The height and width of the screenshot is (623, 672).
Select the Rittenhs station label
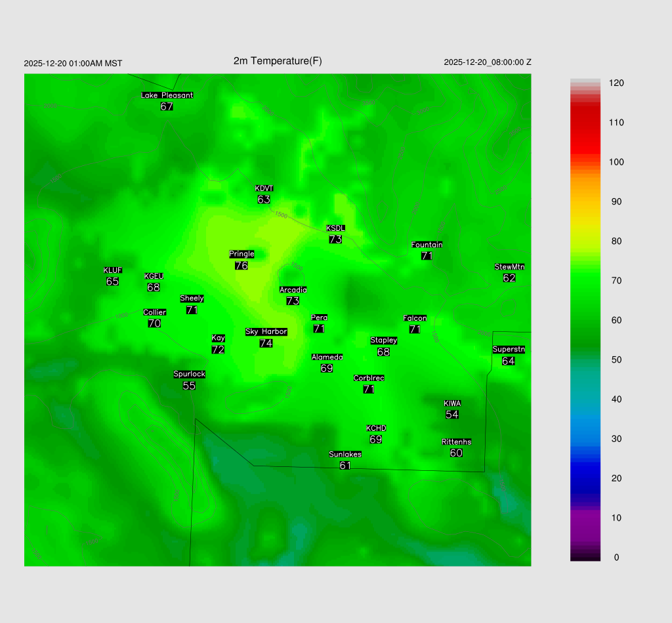click(457, 442)
